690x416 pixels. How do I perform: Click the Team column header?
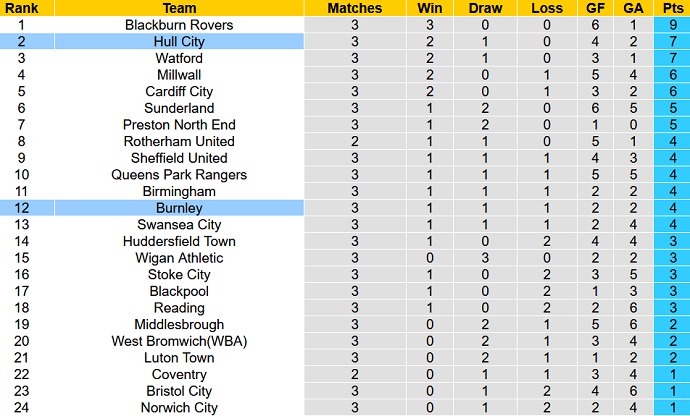(x=179, y=8)
